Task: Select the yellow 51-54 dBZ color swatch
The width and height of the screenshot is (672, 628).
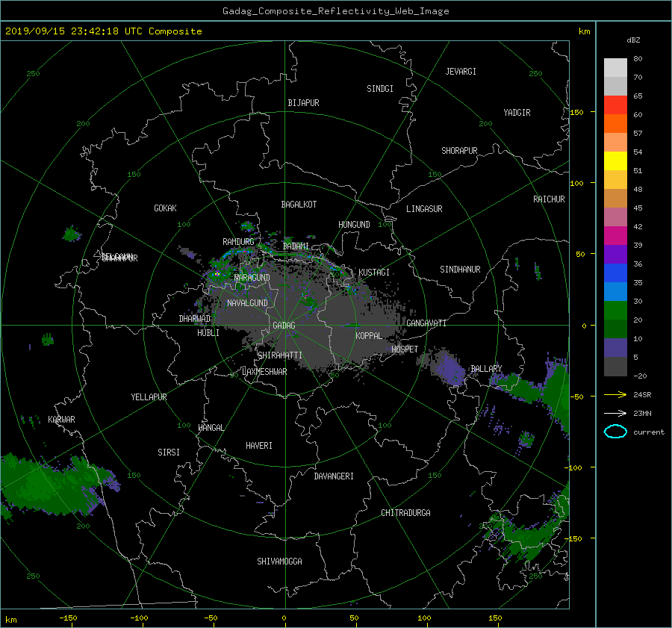Action: (x=615, y=161)
